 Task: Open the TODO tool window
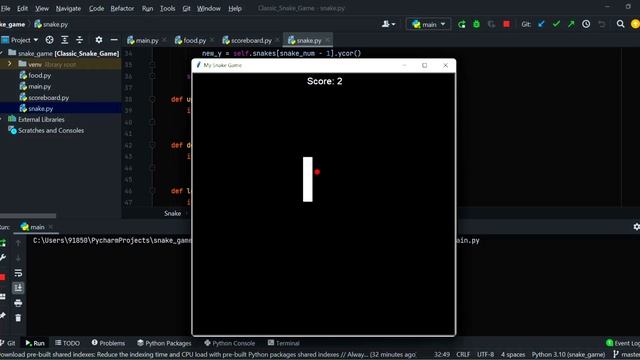point(67,343)
